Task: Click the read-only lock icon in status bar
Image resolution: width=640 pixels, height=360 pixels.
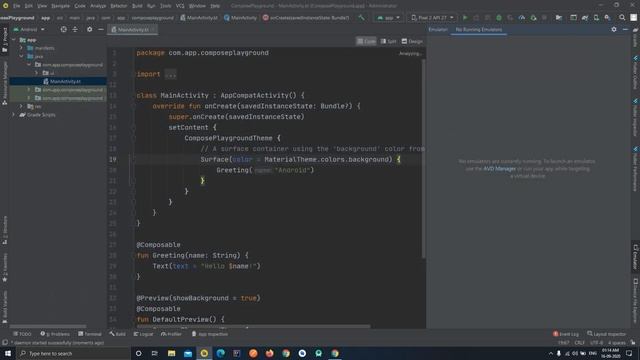Action: [x=632, y=343]
